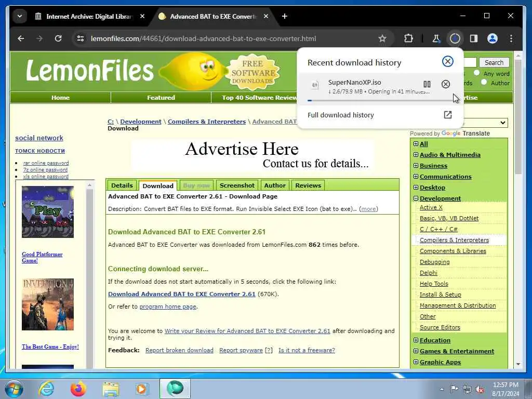Screen dimensions: 532x399
Task: Switch to Internet Archive tab
Action: [x=89, y=16]
